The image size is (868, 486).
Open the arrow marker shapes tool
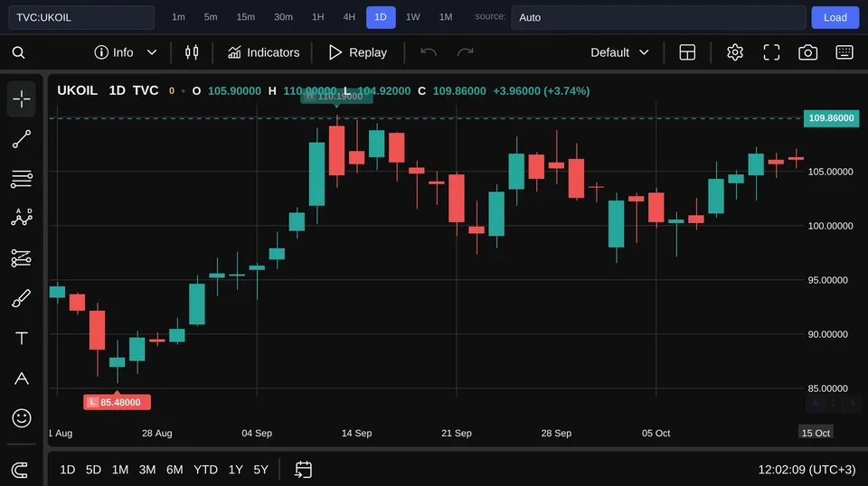(x=21, y=379)
